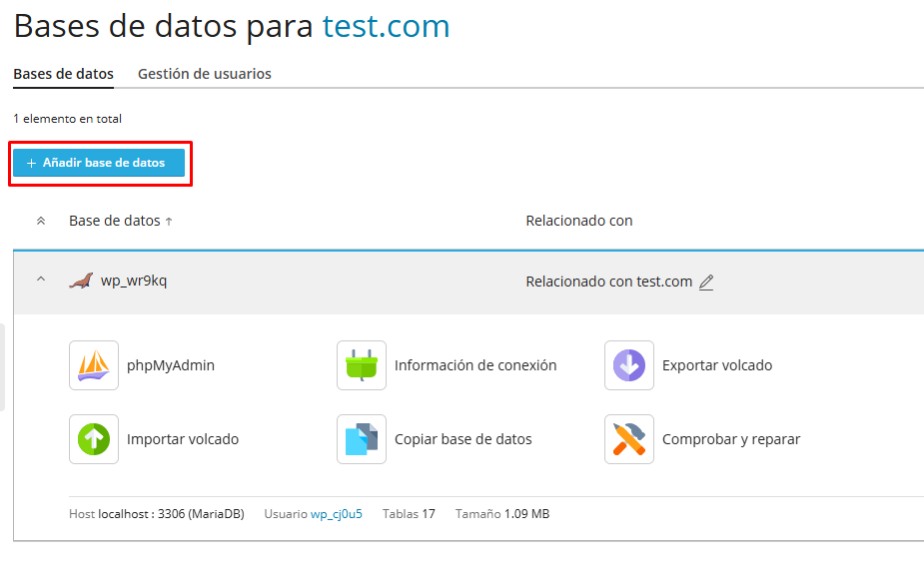Click the MariaDB seal icon beside wp_wr9kq
The image size is (924, 575).
(81, 282)
